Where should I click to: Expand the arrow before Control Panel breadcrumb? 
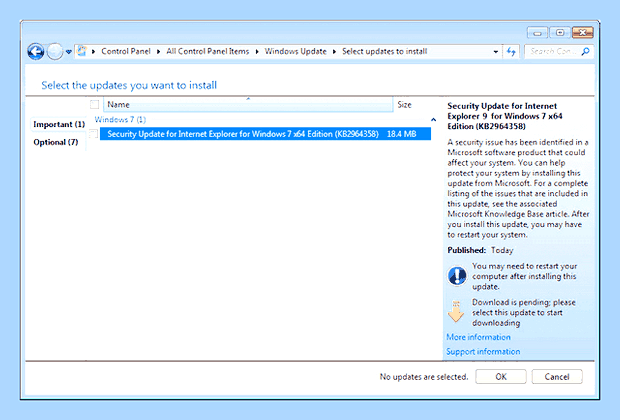(x=94, y=52)
